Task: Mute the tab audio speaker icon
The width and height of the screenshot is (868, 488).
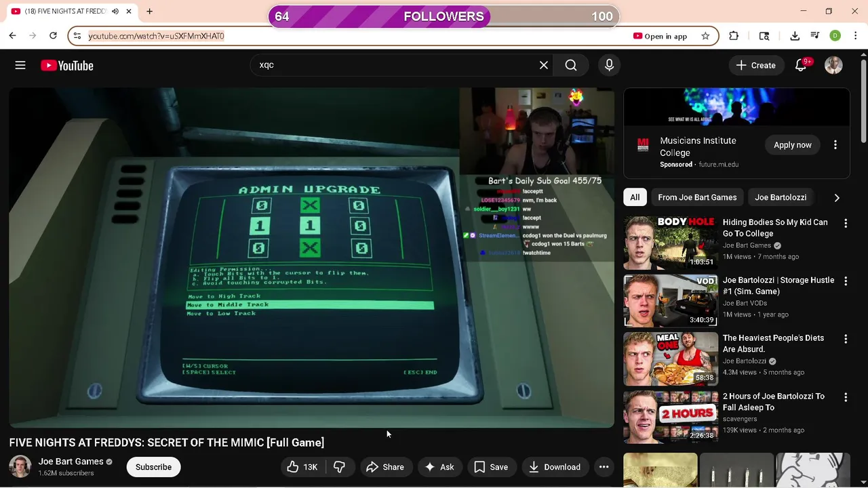Action: (115, 12)
